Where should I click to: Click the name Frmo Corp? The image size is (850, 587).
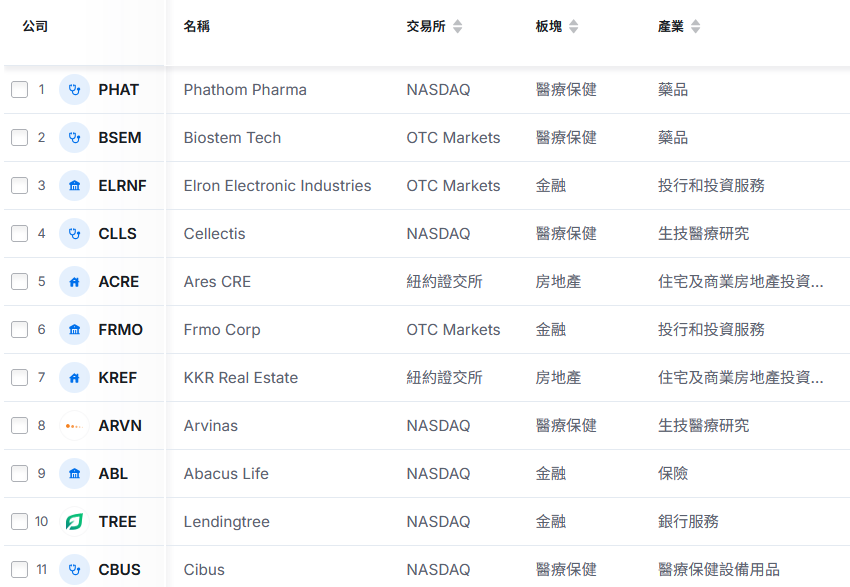(222, 330)
